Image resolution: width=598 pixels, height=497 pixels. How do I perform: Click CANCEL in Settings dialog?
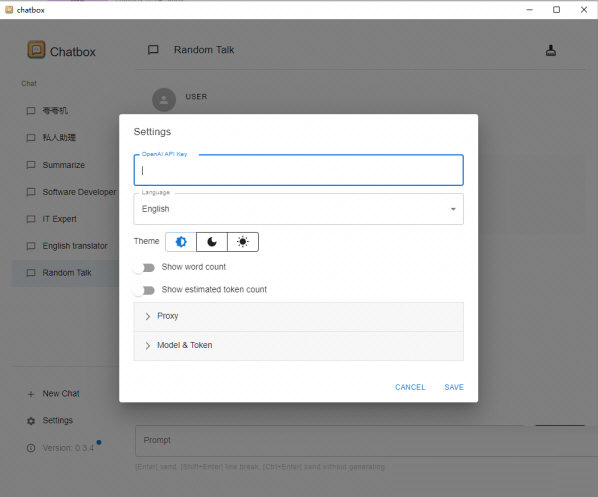click(x=410, y=387)
